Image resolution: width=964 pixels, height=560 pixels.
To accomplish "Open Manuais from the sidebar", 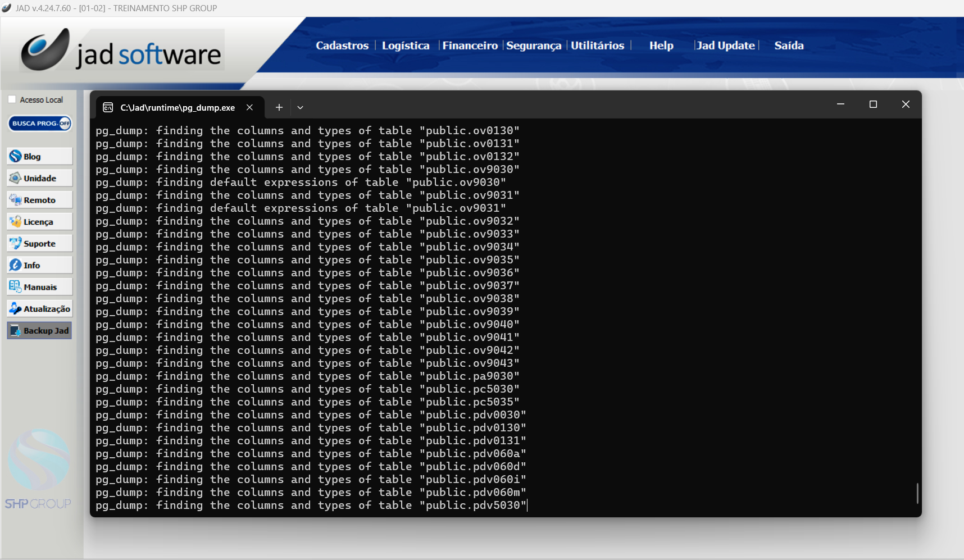I will 16,287.
